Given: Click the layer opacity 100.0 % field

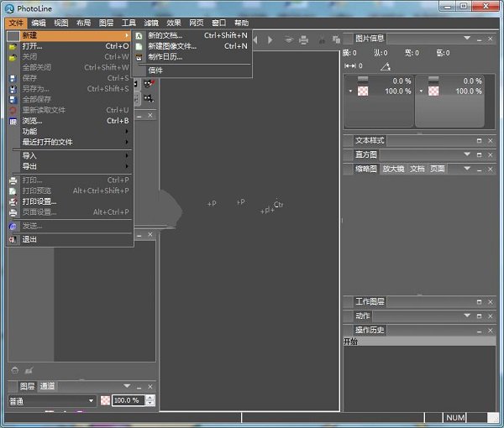Looking at the screenshot, I should coord(128,400).
